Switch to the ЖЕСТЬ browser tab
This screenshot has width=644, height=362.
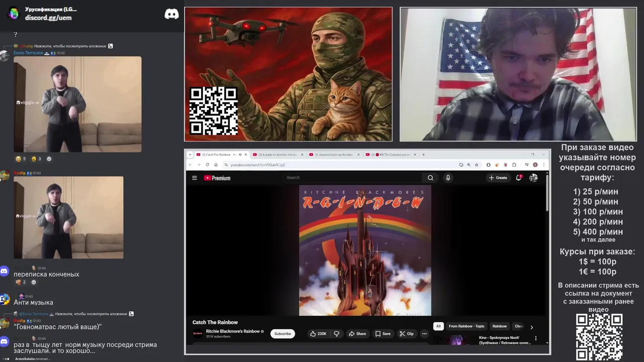pyautogui.click(x=391, y=154)
